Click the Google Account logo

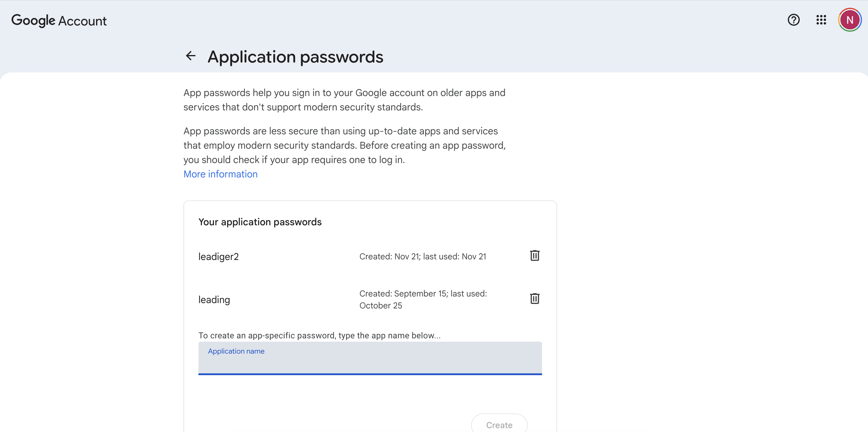click(59, 21)
